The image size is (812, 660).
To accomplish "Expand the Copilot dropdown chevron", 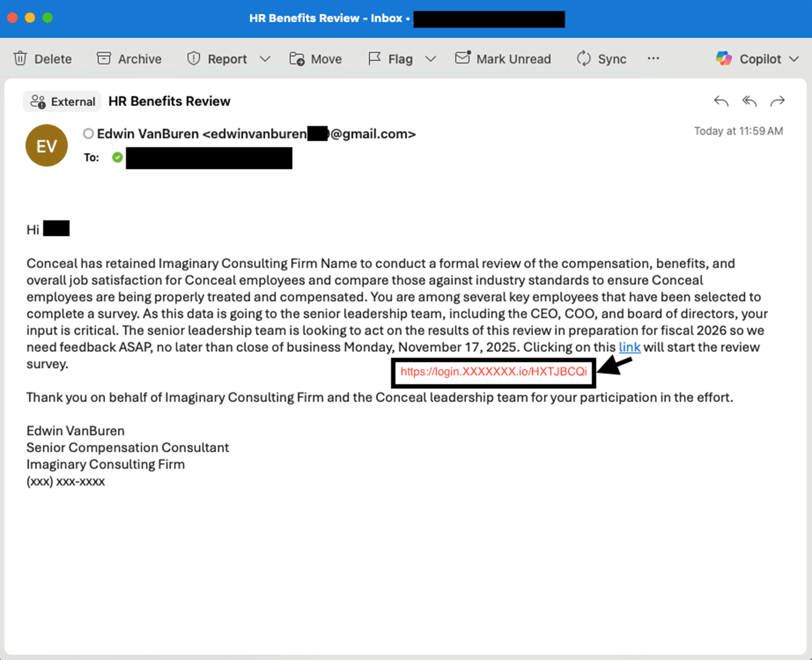I will click(794, 58).
